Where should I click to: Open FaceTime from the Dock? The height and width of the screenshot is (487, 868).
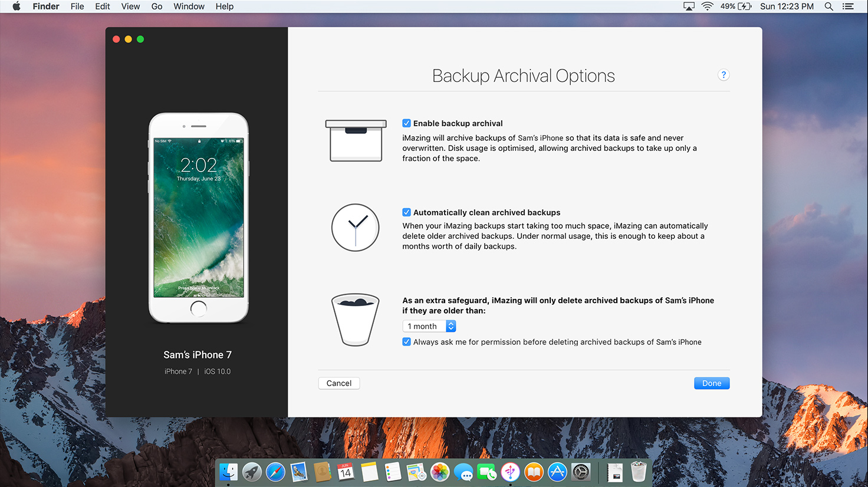point(486,472)
